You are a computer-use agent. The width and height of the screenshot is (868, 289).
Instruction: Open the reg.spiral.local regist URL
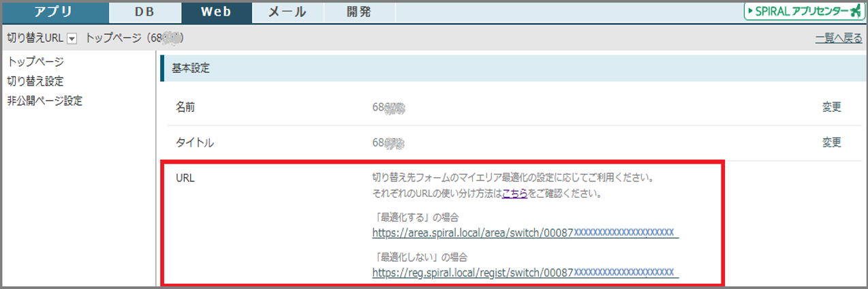click(525, 273)
